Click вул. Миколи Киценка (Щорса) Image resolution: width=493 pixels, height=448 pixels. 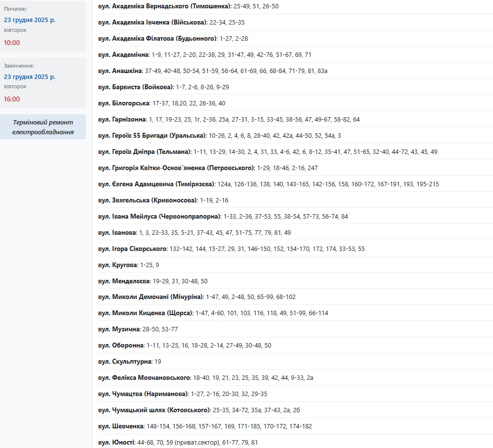(x=146, y=313)
